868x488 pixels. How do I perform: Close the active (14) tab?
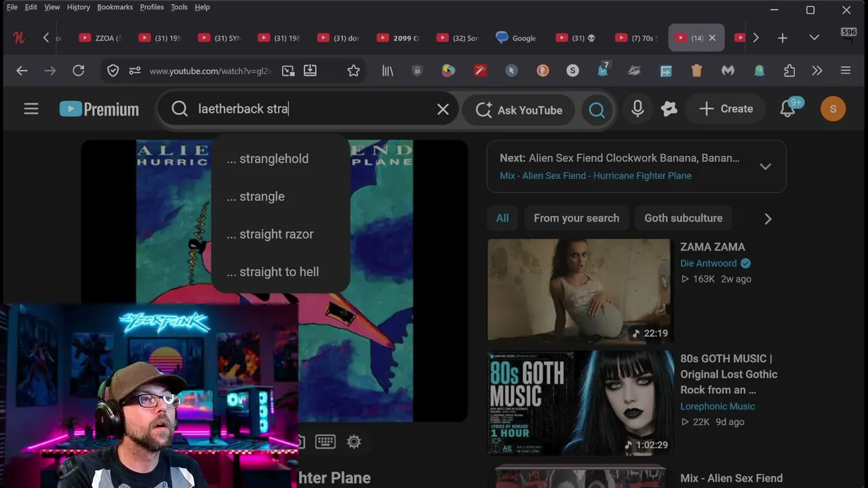712,38
